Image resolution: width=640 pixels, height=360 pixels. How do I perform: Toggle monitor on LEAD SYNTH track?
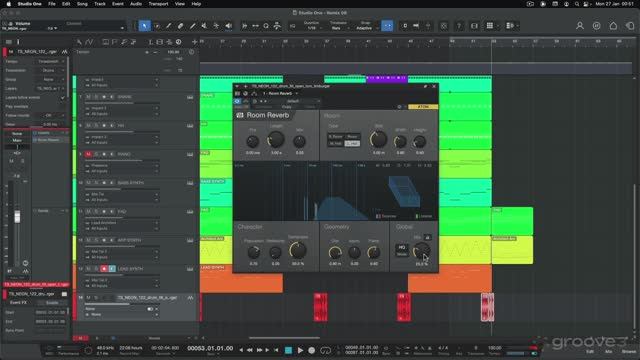tap(112, 269)
